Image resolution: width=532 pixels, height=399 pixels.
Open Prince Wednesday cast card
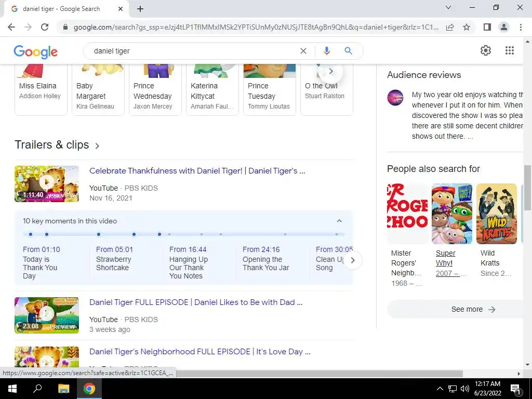pos(155,90)
